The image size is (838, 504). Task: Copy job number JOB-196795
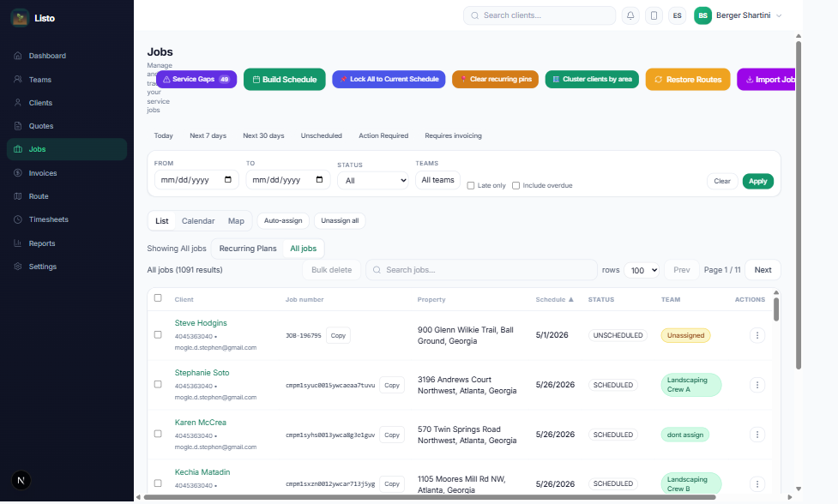338,336
